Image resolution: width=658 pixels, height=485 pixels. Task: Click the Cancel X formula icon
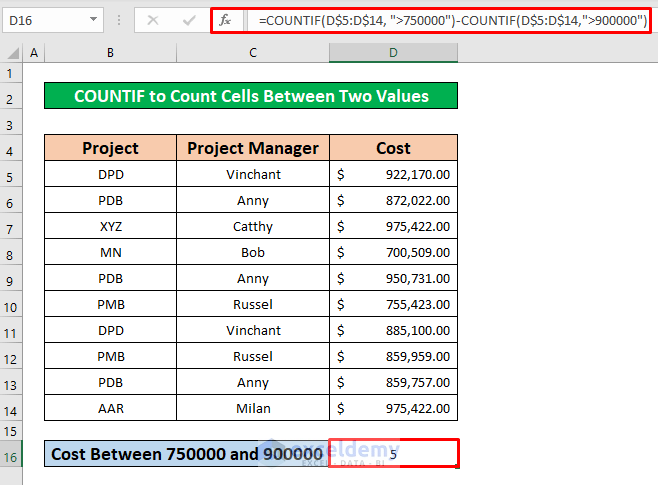(152, 19)
